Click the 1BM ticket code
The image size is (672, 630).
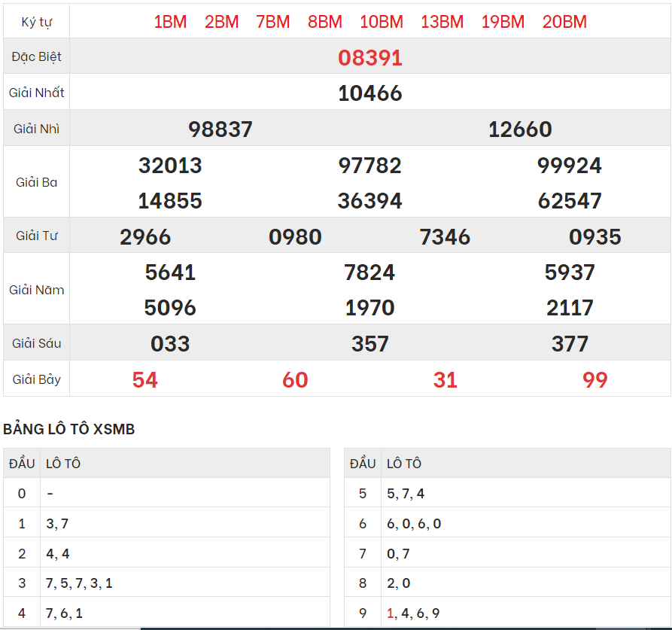pyautogui.click(x=170, y=22)
